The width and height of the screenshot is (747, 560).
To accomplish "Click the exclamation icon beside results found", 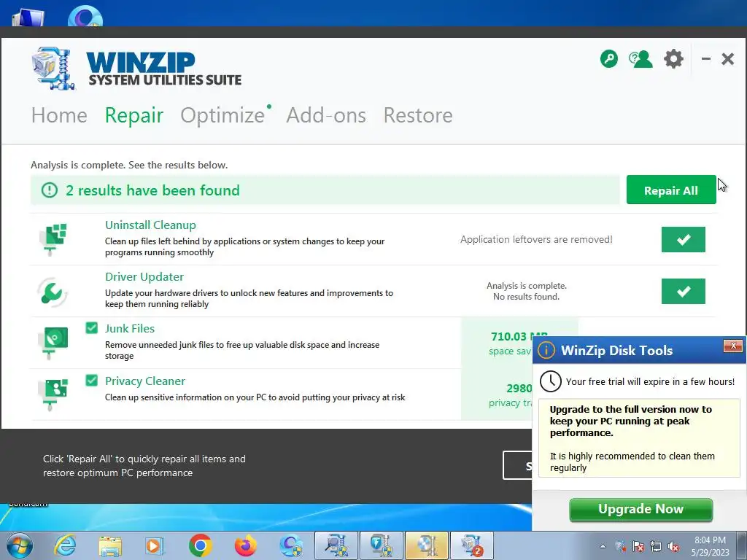I will 49,190.
